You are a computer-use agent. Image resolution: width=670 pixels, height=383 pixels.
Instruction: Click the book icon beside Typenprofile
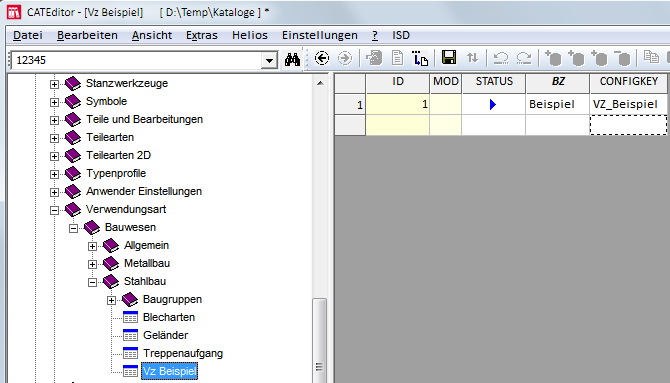point(73,173)
